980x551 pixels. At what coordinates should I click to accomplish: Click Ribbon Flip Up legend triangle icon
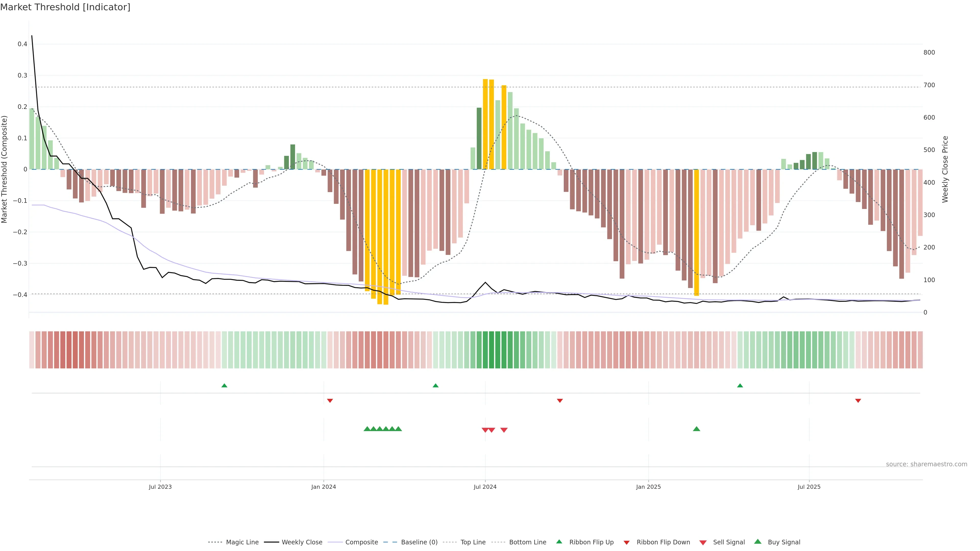559,542
